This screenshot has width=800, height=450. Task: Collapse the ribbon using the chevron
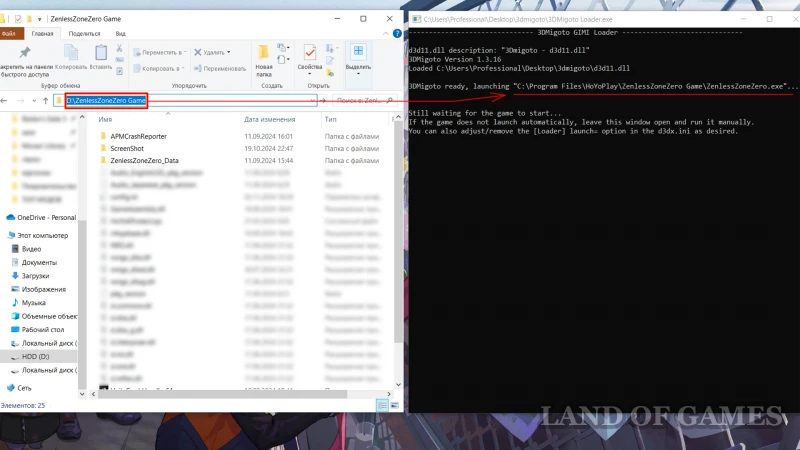click(x=386, y=34)
